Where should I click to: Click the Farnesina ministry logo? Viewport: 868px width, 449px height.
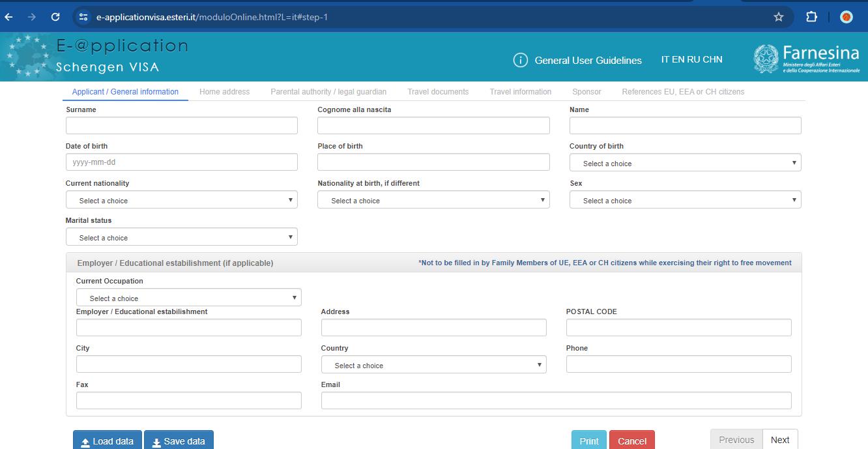806,59
